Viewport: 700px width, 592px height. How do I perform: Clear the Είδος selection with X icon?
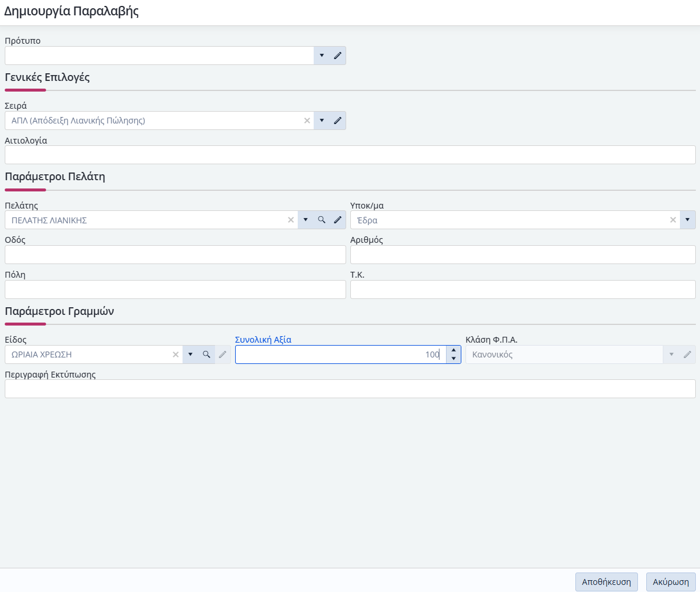tap(175, 354)
